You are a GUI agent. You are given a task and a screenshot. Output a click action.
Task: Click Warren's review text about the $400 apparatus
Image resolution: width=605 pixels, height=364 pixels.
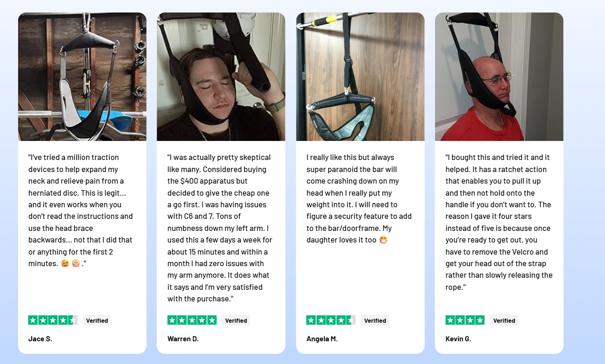tap(220, 228)
